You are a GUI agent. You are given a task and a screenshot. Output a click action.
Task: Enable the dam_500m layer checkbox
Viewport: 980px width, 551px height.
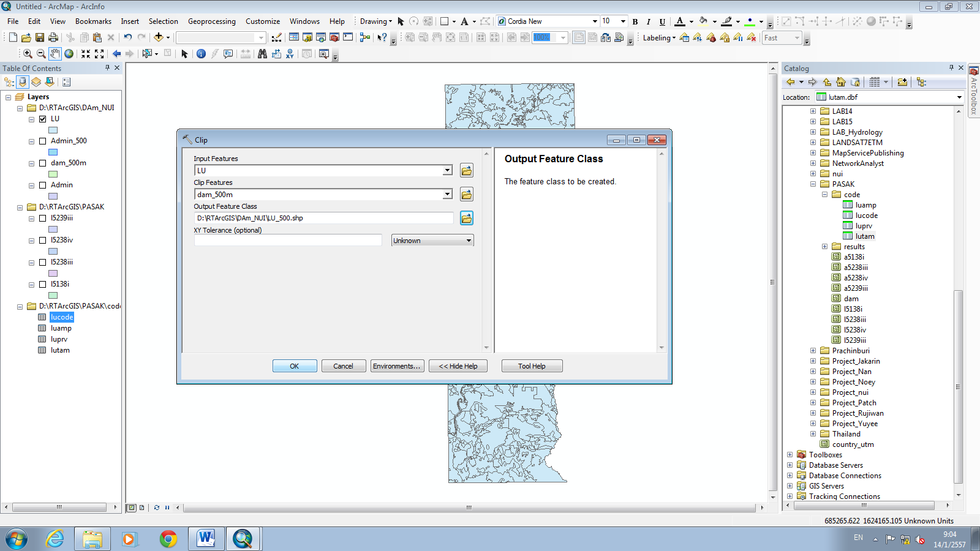pyautogui.click(x=42, y=163)
